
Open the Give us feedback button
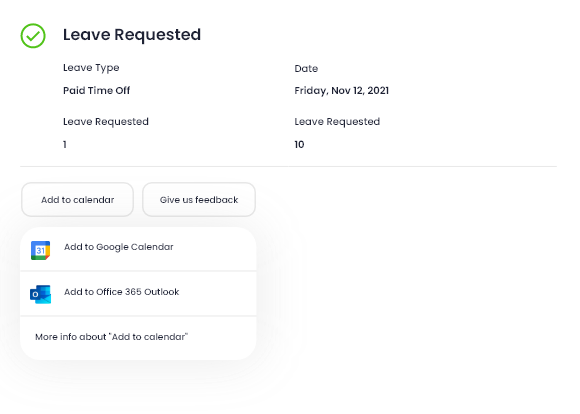click(199, 199)
